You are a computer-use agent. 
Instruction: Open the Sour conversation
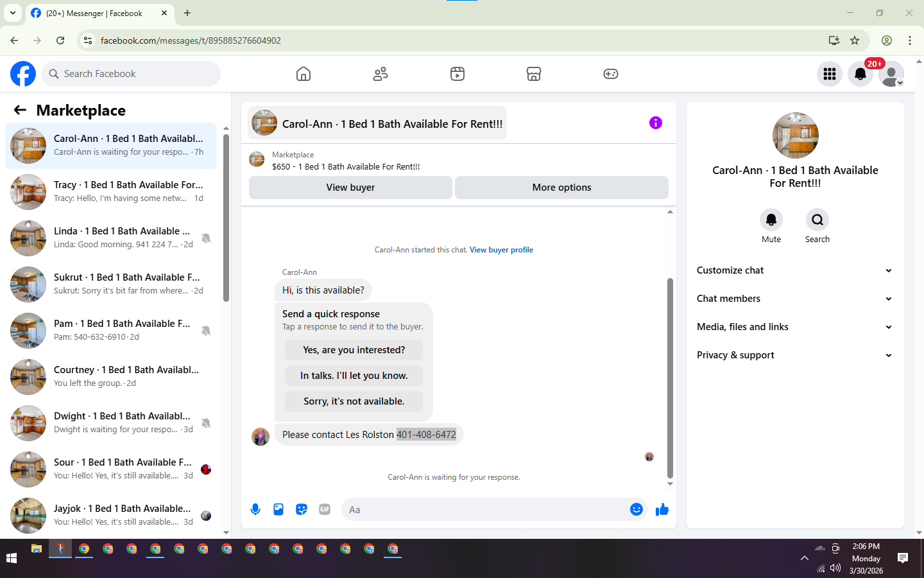[110, 469]
